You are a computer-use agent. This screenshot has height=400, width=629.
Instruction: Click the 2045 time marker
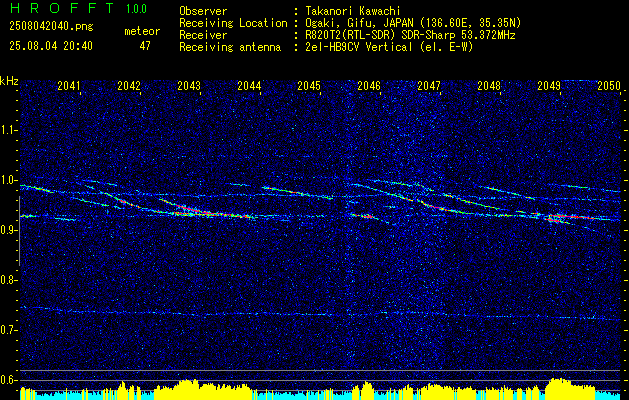click(x=309, y=86)
